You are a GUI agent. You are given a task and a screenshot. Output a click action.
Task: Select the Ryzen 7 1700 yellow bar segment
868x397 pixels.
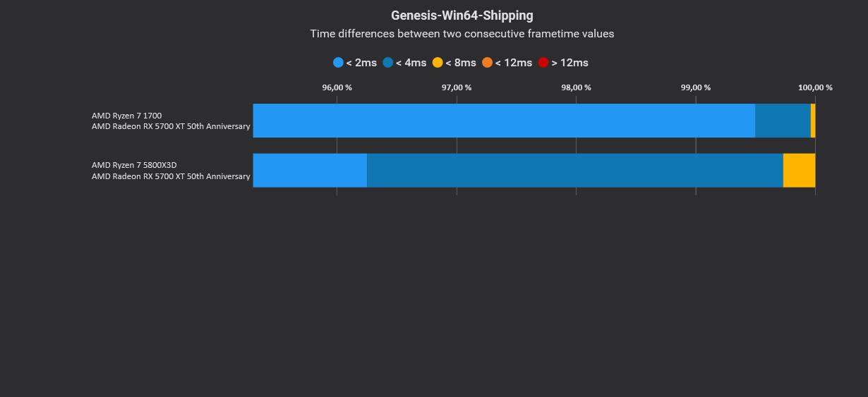click(x=813, y=121)
